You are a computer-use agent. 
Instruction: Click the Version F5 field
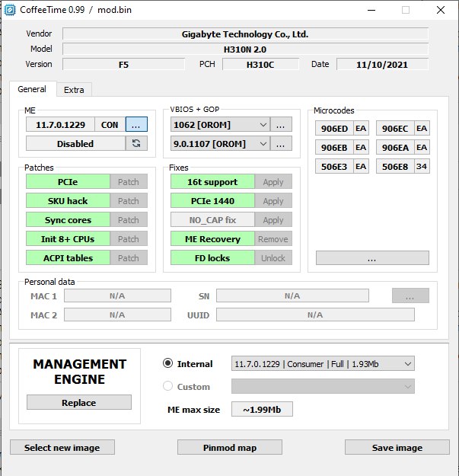tap(123, 64)
